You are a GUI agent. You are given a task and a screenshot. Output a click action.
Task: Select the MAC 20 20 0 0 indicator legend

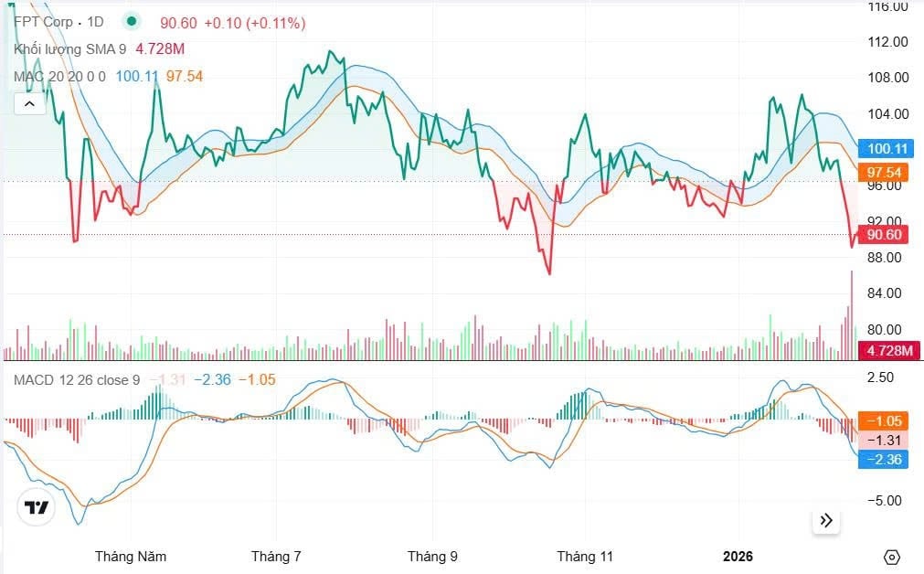pyautogui.click(x=60, y=76)
